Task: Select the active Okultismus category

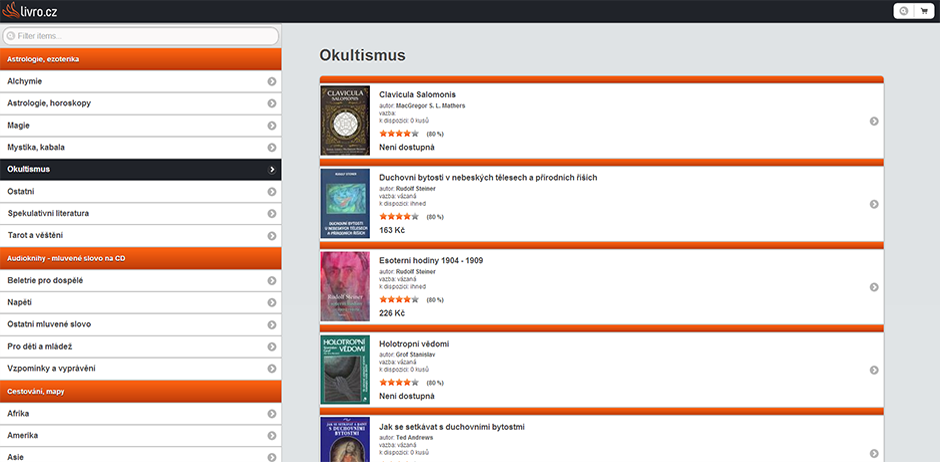Action: (x=141, y=170)
